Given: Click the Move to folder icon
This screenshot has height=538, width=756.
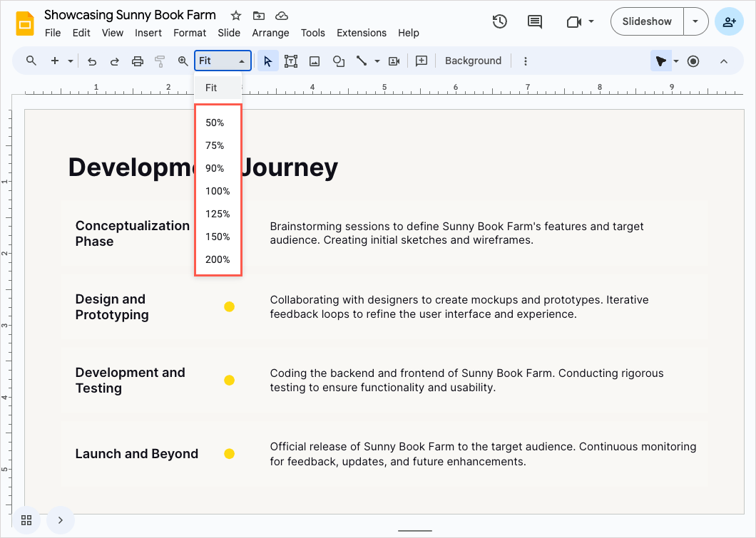Looking at the screenshot, I should pos(259,16).
